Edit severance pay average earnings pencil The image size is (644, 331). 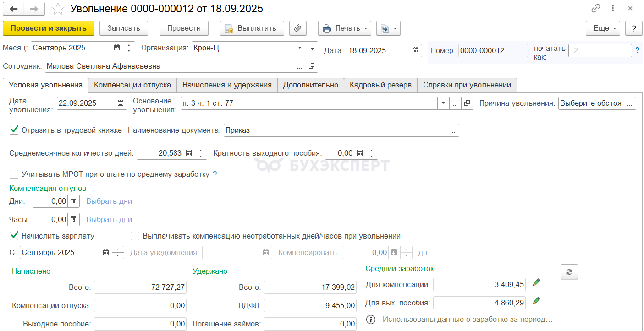tap(536, 301)
